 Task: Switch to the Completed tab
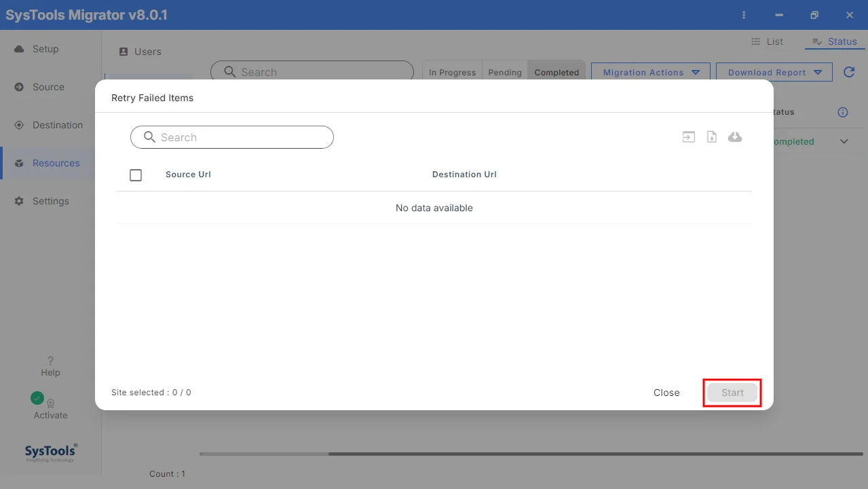(x=556, y=72)
